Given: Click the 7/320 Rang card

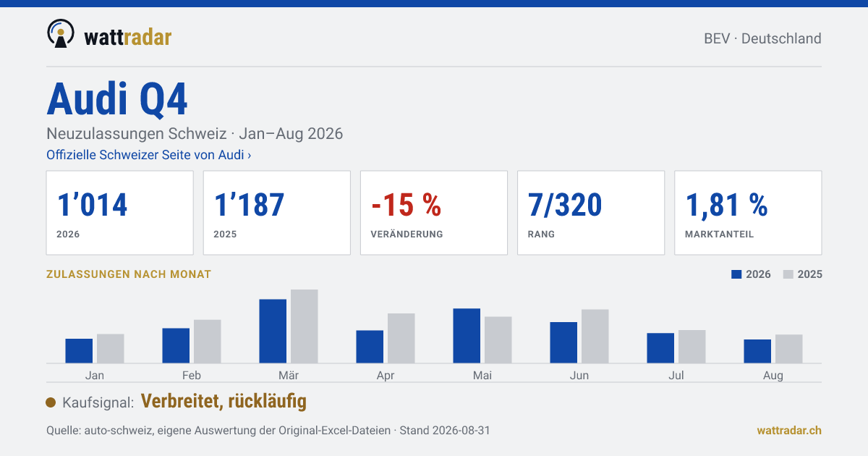Looking at the screenshot, I should pyautogui.click(x=591, y=213).
